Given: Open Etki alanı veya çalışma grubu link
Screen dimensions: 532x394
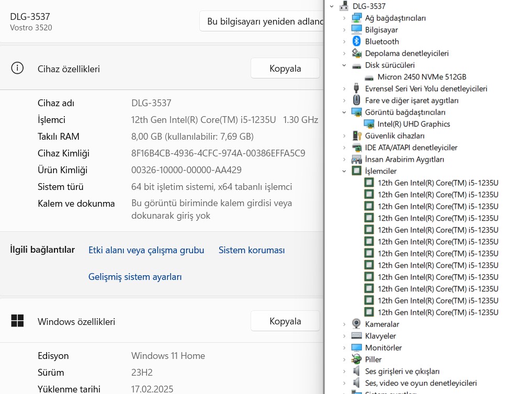Looking at the screenshot, I should coord(146,250).
